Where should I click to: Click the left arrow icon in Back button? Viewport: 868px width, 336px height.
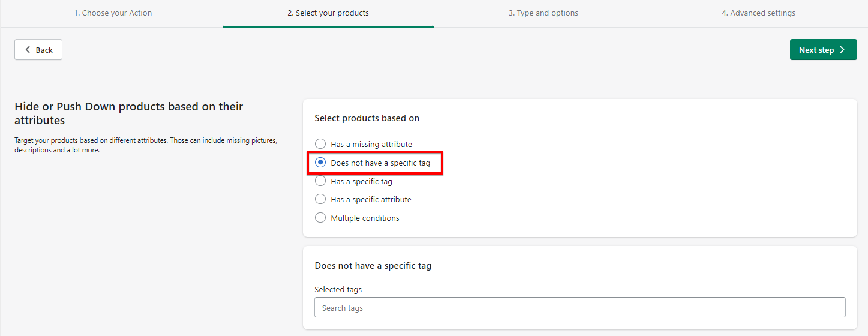tap(28, 50)
